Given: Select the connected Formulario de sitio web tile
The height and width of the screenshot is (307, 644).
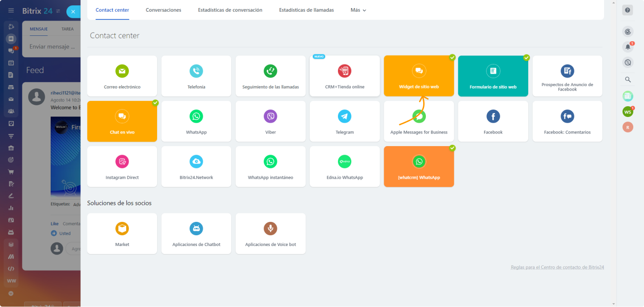Looking at the screenshot, I should (493, 76).
